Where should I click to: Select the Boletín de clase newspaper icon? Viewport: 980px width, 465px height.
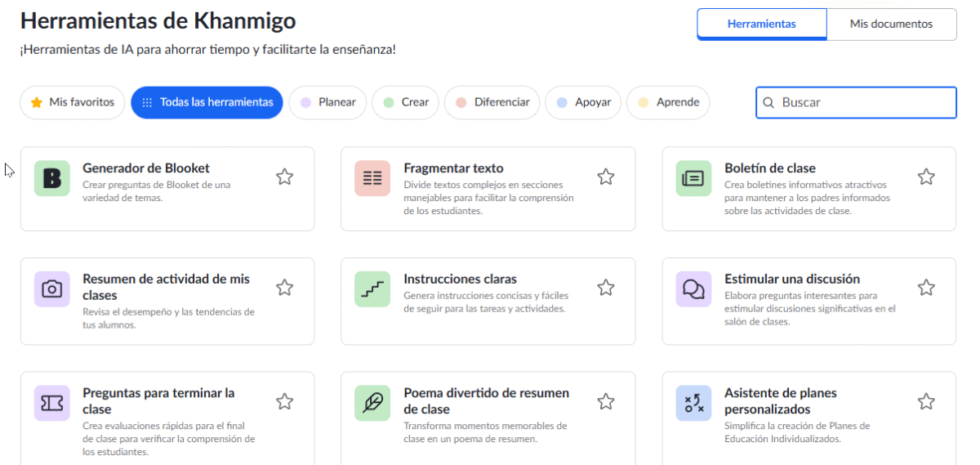(693, 178)
